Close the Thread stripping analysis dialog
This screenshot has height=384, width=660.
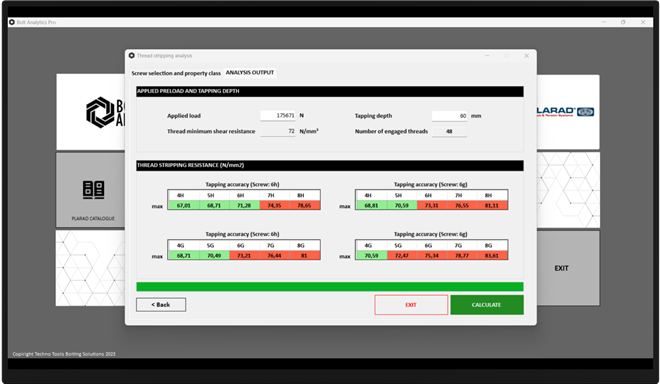[x=526, y=56]
